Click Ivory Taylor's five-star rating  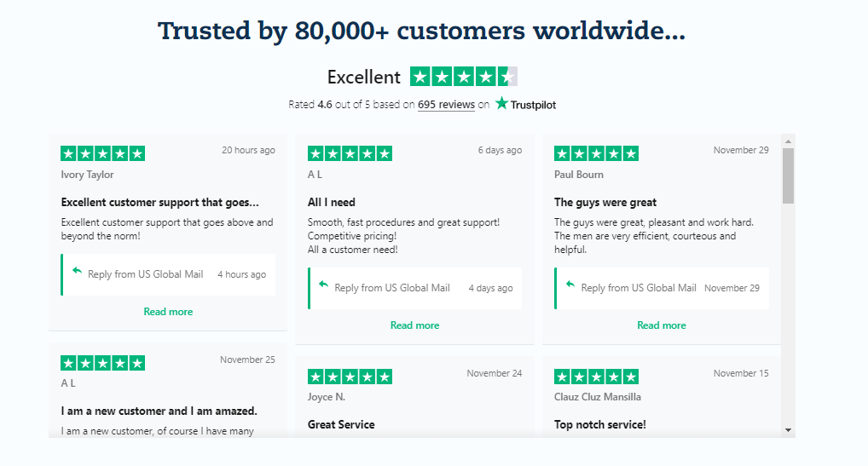click(x=102, y=153)
